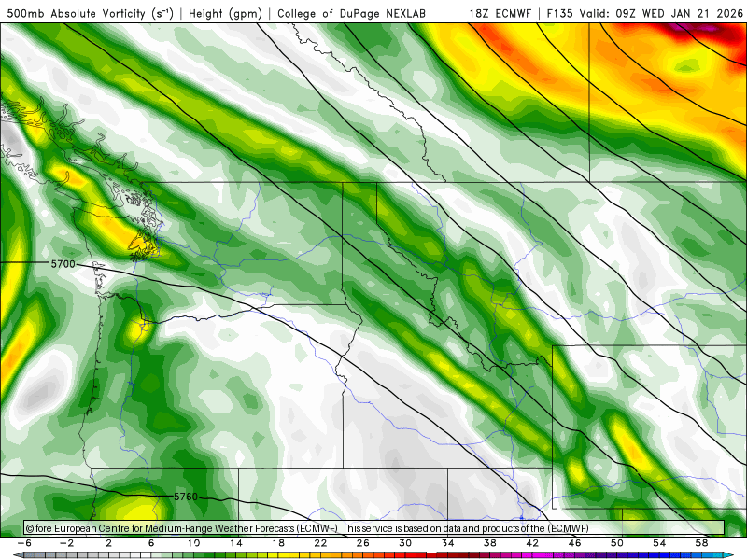
Task: Click the 2 color scale label
Action: click(109, 543)
